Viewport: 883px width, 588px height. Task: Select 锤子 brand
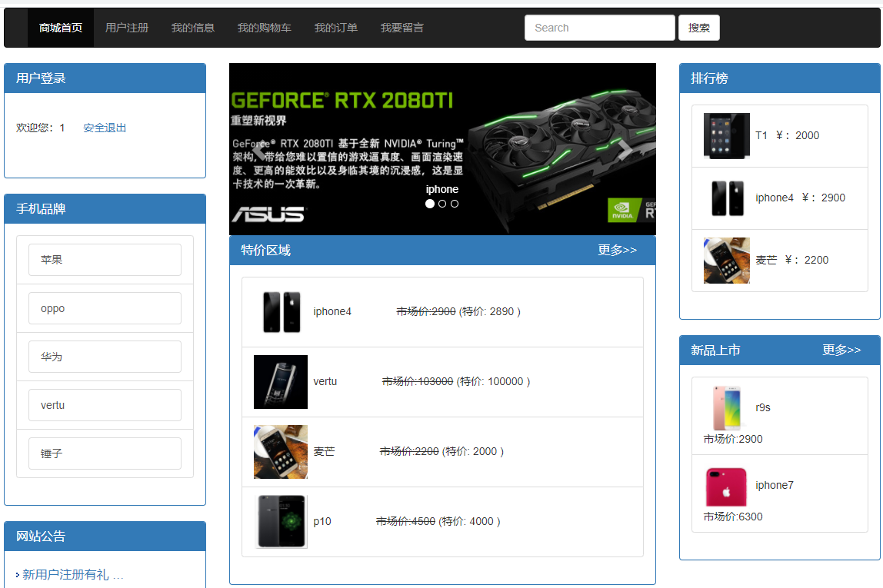click(x=105, y=453)
